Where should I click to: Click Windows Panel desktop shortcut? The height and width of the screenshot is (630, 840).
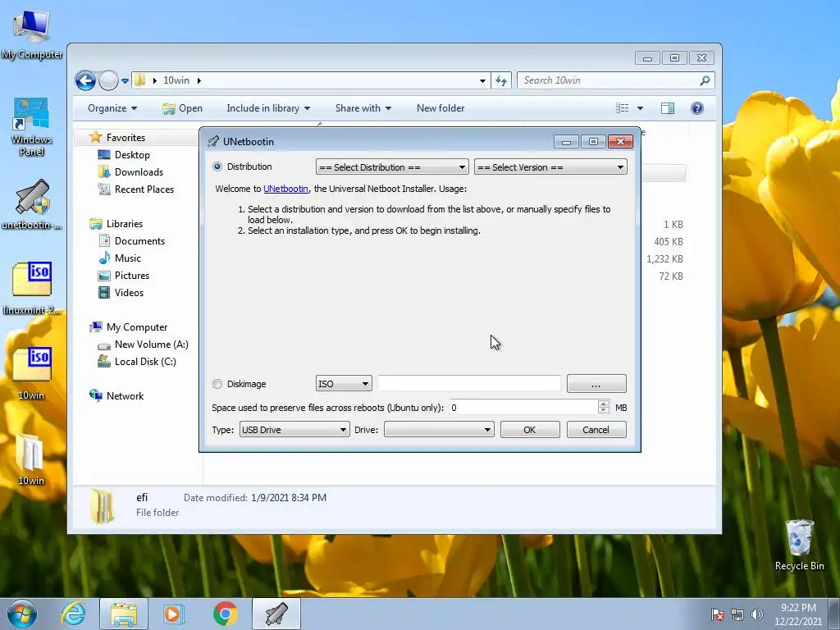(x=32, y=127)
